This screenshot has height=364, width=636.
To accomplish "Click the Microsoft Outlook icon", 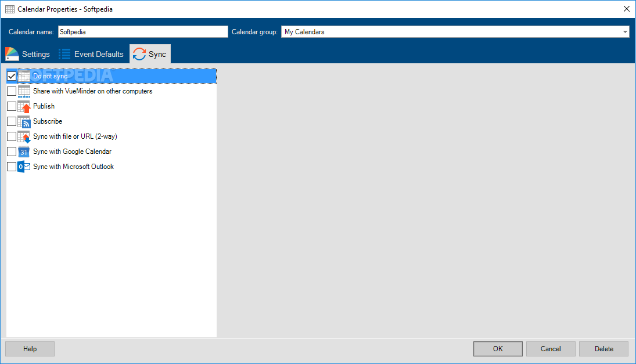I will 24,167.
